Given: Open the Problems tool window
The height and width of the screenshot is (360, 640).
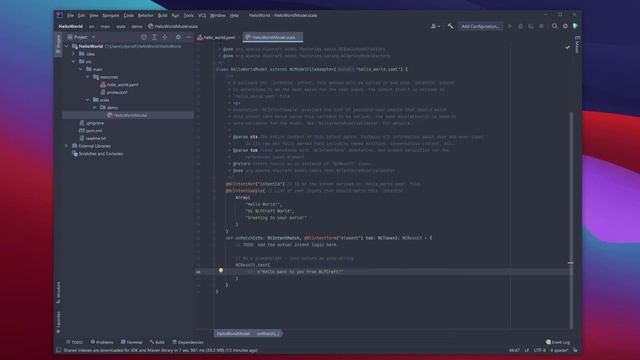Looking at the screenshot, I should point(102,342).
